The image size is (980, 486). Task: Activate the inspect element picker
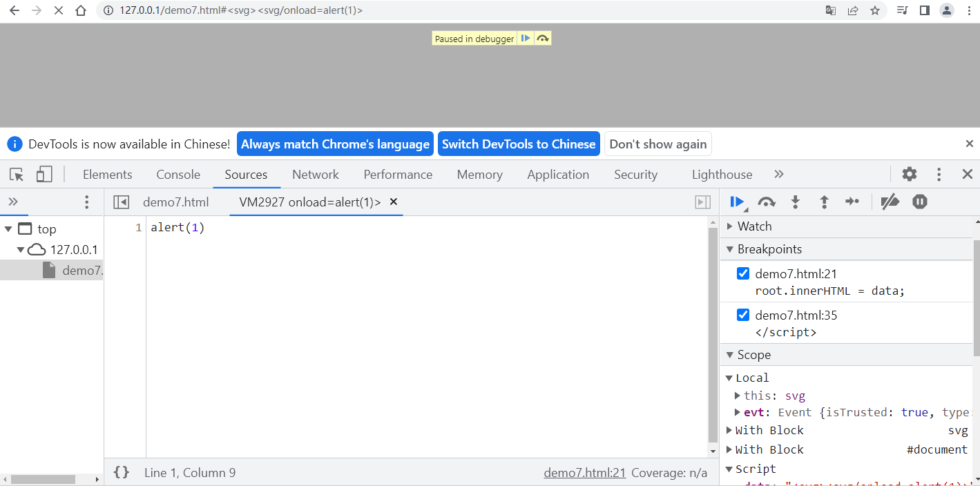pyautogui.click(x=17, y=175)
